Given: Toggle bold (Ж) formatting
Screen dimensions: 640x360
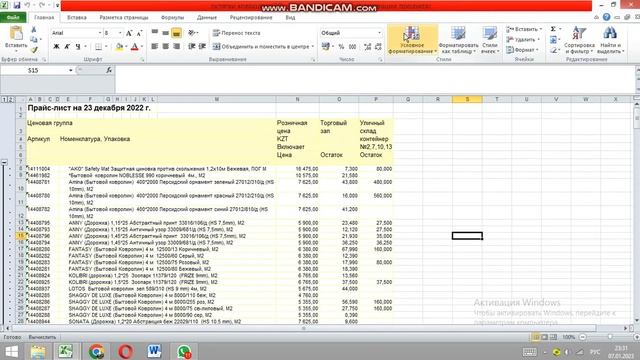Looking at the screenshot, I should pos(56,47).
